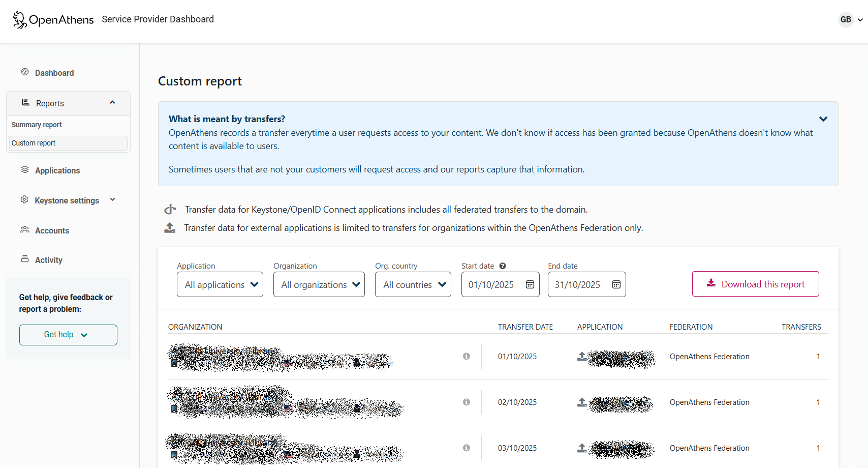Viewport: 868px width, 468px height.
Task: Click the info tooltip icon beside Start date
Action: 502,266
